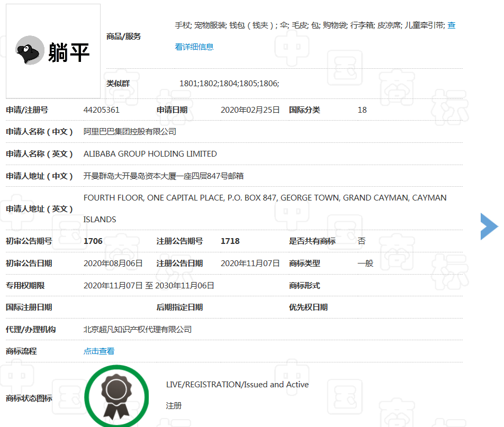Click applicant name 阿里巴巴集团控股有限公司
The width and height of the screenshot is (504, 427).
point(130,132)
